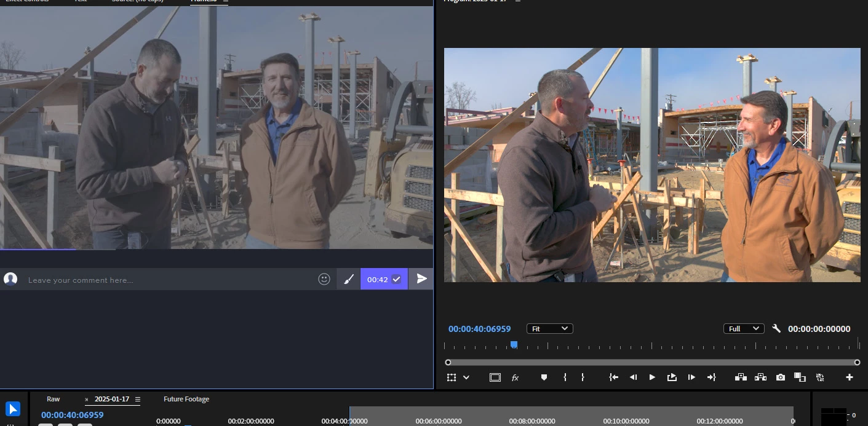Click the timeline timecode 00:00:40:06959
Screen dimensions: 868x426
[x=72, y=415]
